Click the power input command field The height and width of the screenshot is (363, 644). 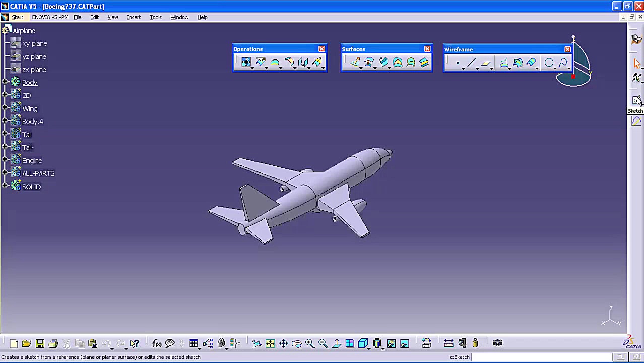click(x=542, y=357)
